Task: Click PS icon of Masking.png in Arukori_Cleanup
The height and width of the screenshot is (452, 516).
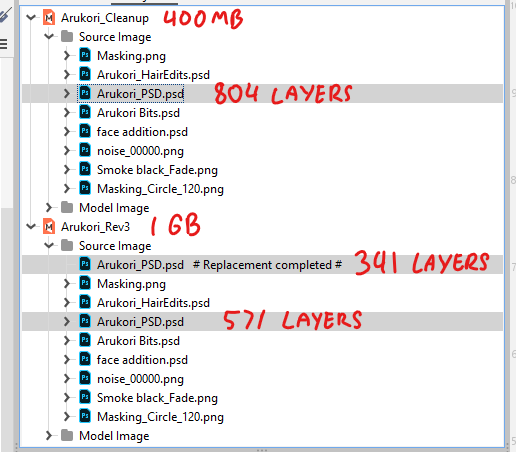Action: (x=85, y=55)
